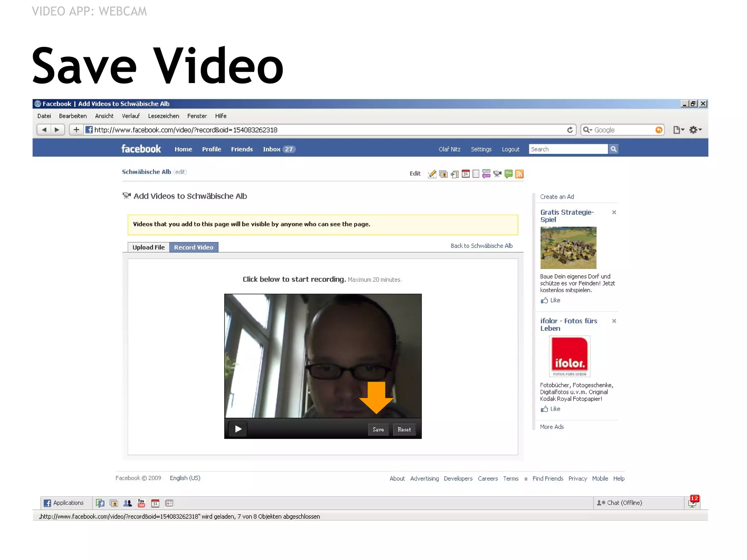Switch to the Upload File tab
Viewport: 747px width, 560px height.
tap(148, 247)
